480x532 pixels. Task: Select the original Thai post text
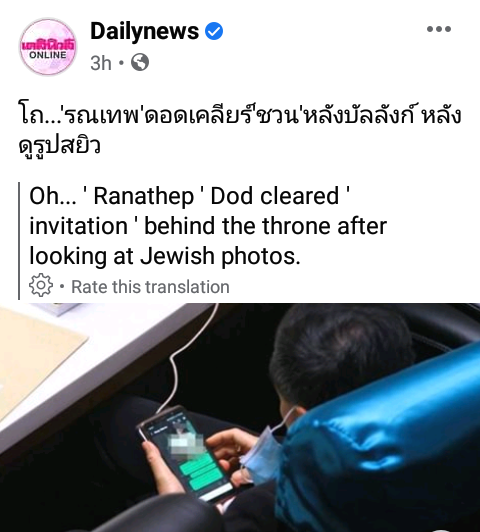point(239,131)
